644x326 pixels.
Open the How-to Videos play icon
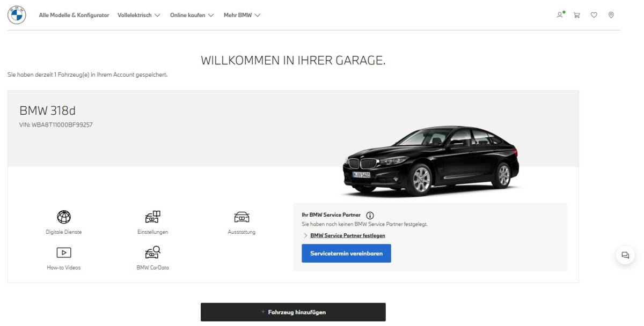63,252
